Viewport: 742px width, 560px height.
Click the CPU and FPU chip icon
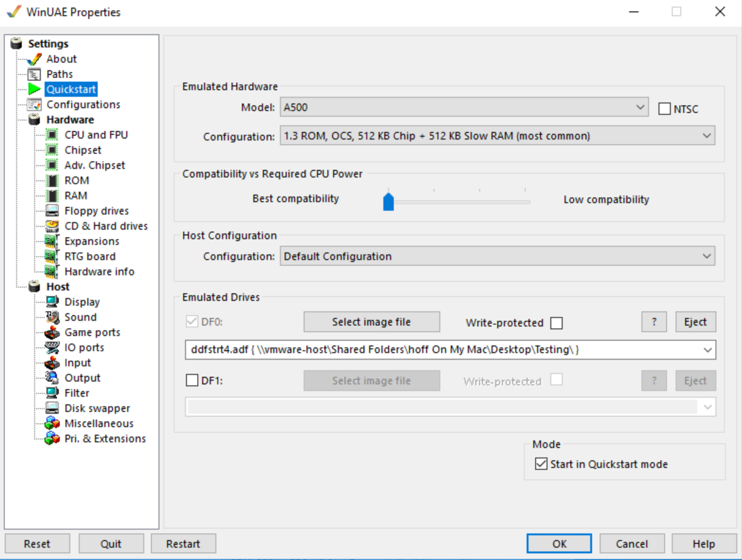[52, 135]
